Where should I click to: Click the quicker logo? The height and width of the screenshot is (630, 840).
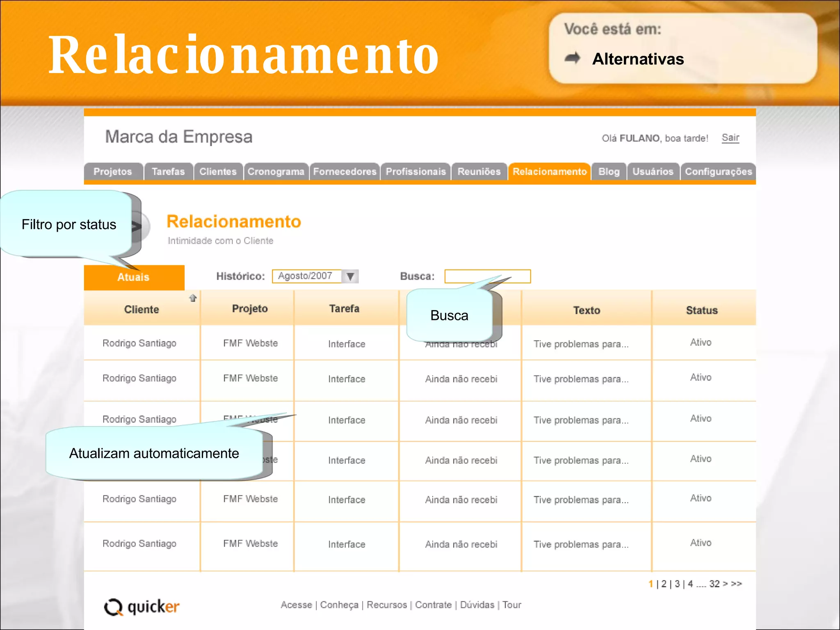point(142,607)
